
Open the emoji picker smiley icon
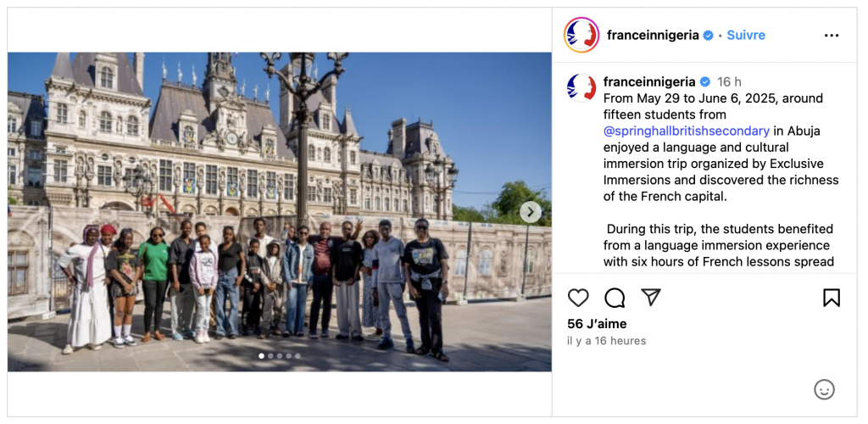pos(824,390)
